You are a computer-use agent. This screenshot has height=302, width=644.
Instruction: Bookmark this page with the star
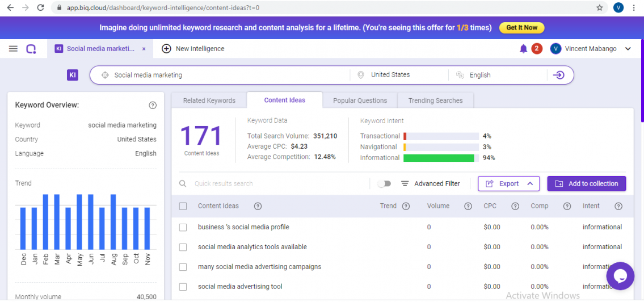600,7
